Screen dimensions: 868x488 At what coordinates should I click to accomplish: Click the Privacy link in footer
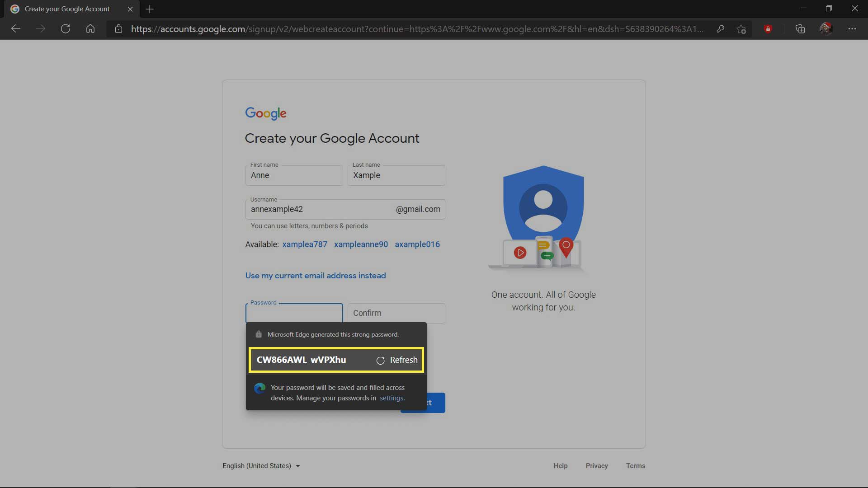coord(597,466)
